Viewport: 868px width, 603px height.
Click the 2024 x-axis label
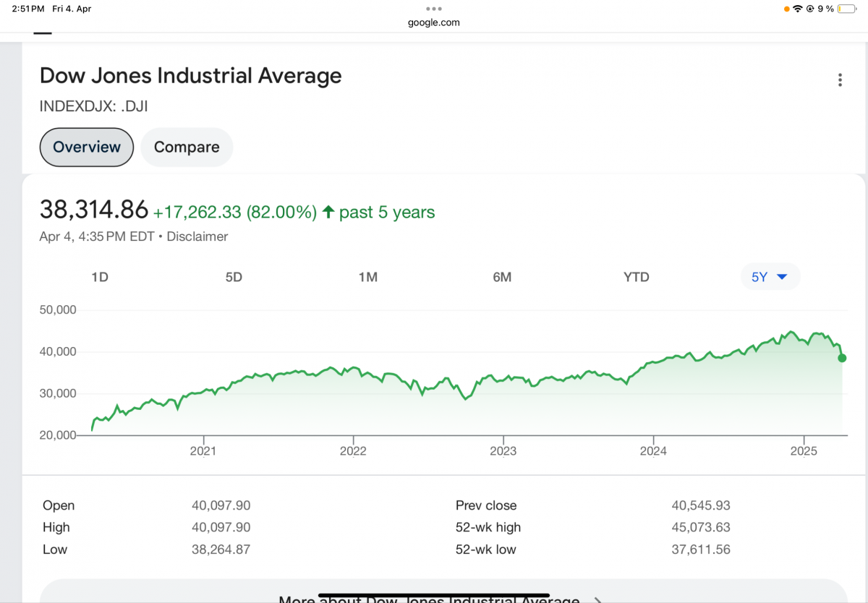653,451
